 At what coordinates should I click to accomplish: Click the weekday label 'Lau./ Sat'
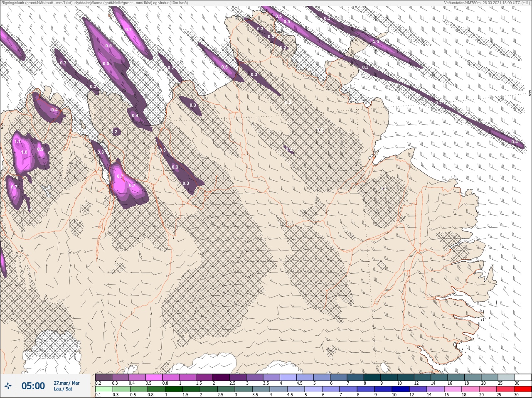coord(63,389)
